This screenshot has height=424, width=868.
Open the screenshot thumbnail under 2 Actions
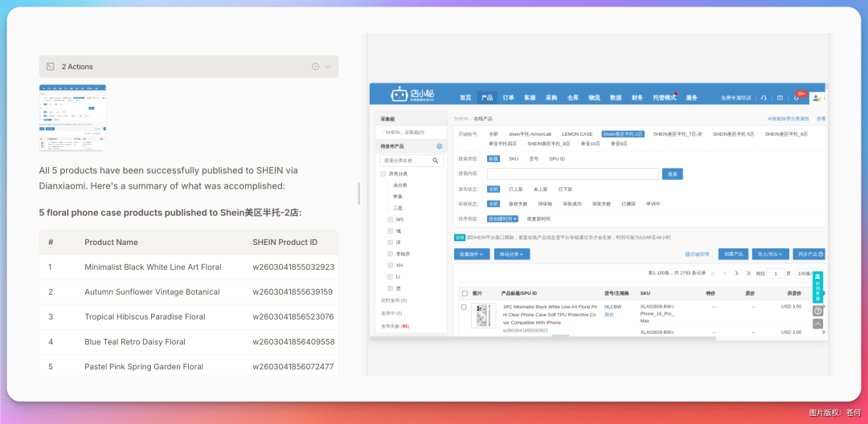pyautogui.click(x=72, y=118)
